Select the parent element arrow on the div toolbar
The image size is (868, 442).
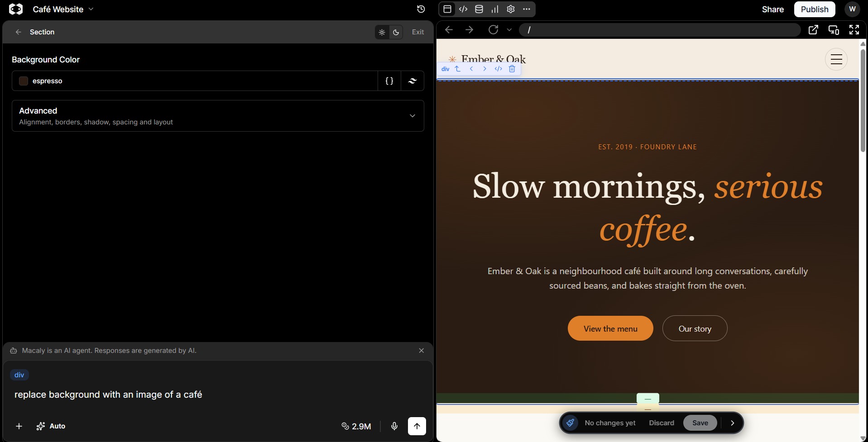pyautogui.click(x=458, y=69)
